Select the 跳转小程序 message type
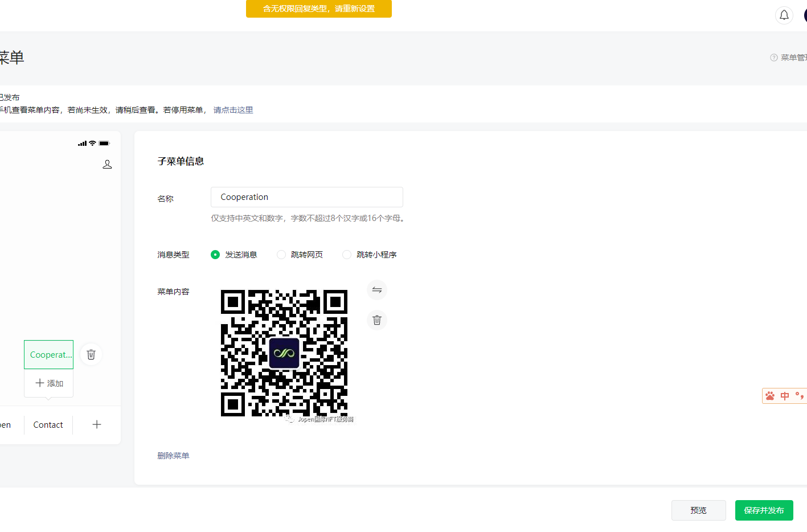This screenshot has height=532, width=807. (x=370, y=255)
